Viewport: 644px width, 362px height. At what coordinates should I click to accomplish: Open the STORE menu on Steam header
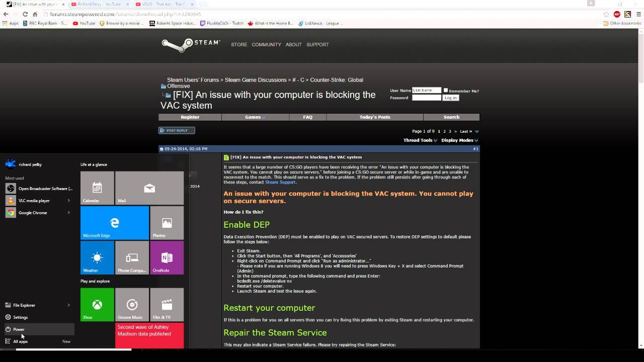point(239,45)
